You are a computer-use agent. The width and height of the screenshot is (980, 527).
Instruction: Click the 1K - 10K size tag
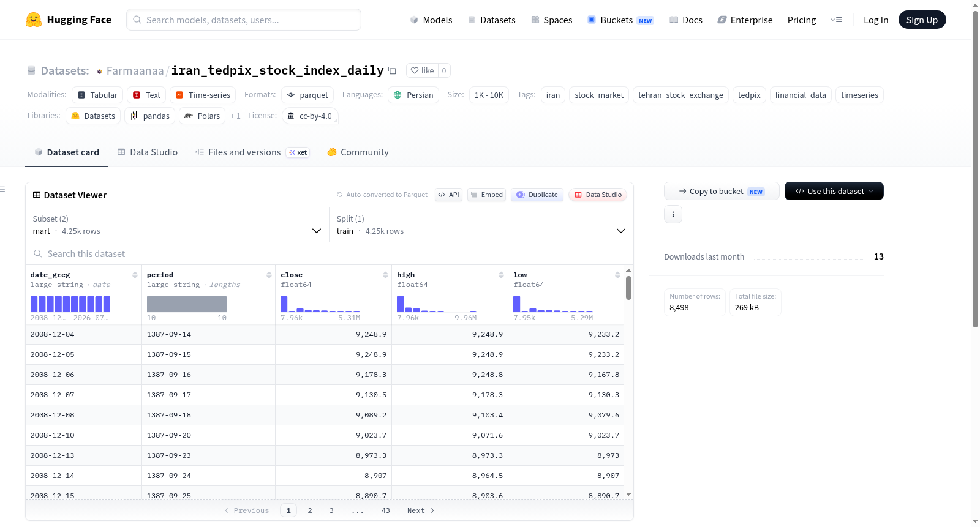(489, 95)
